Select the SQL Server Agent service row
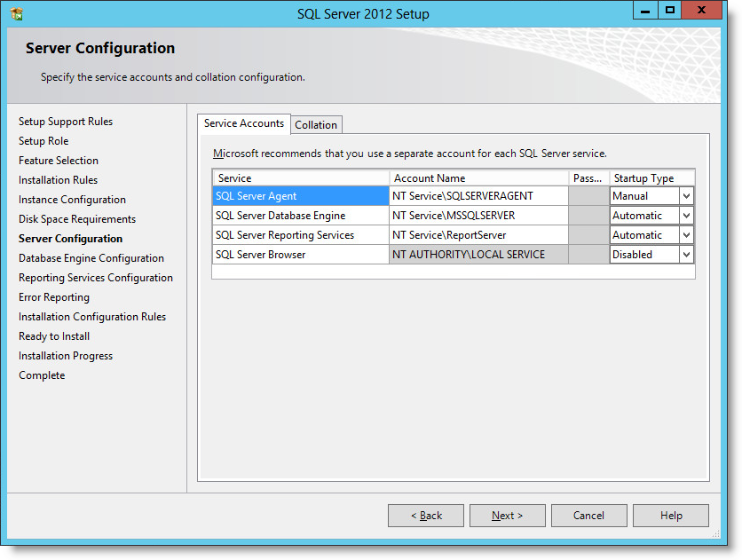The height and width of the screenshot is (560, 742). (301, 196)
